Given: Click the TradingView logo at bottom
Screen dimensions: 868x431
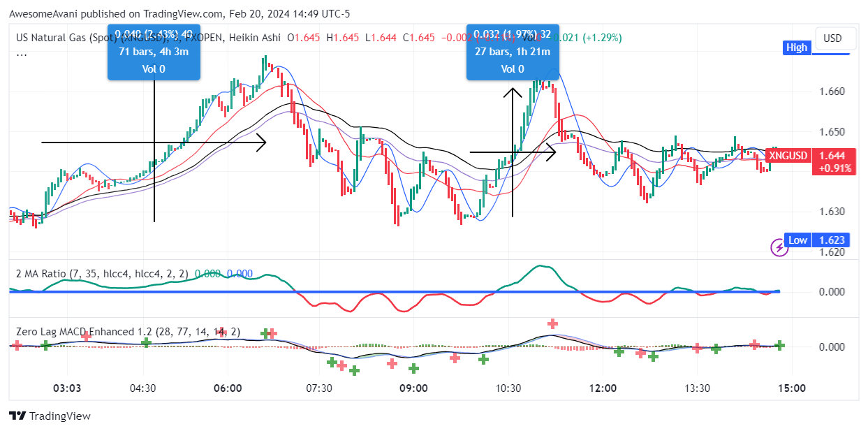Looking at the screenshot, I should 50,416.
